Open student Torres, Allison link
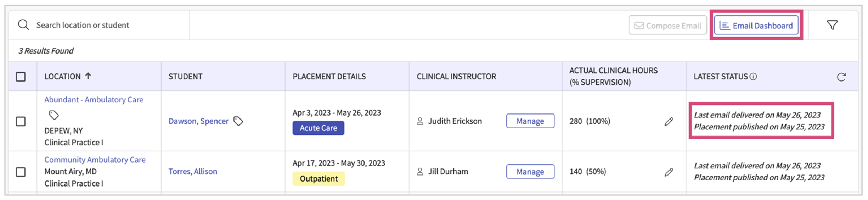This screenshot has width=868, height=200. pos(193,172)
